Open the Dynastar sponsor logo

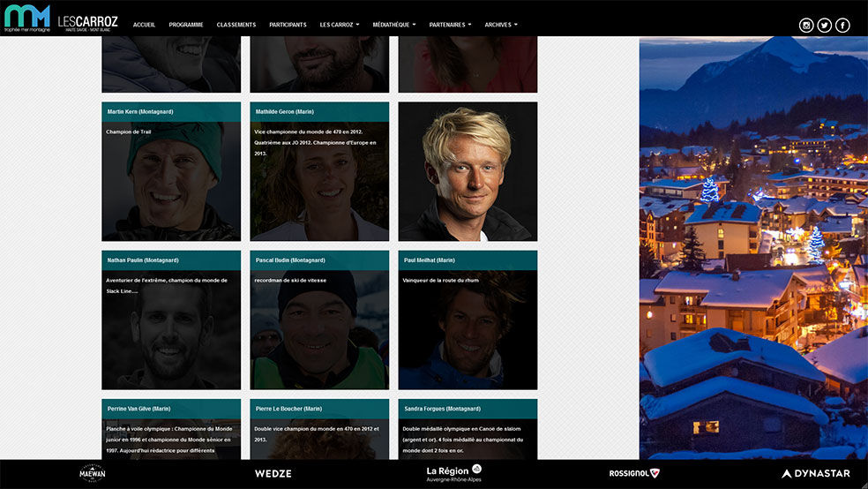coord(816,474)
